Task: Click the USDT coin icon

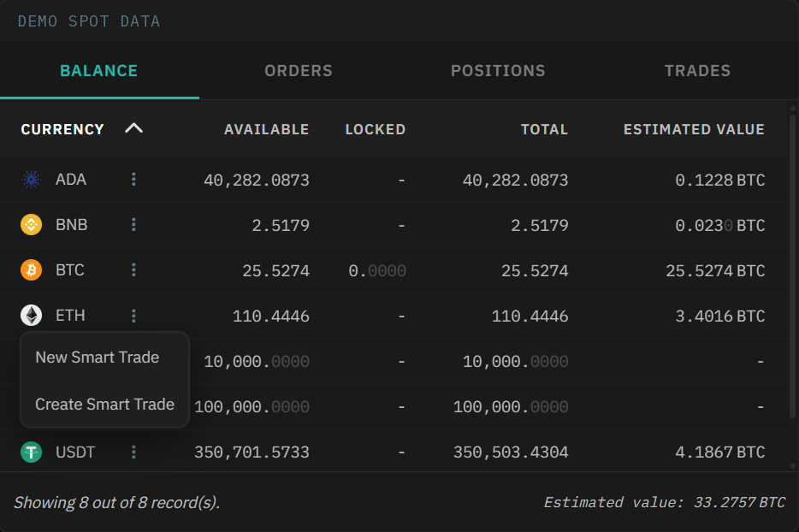Action: point(31,452)
